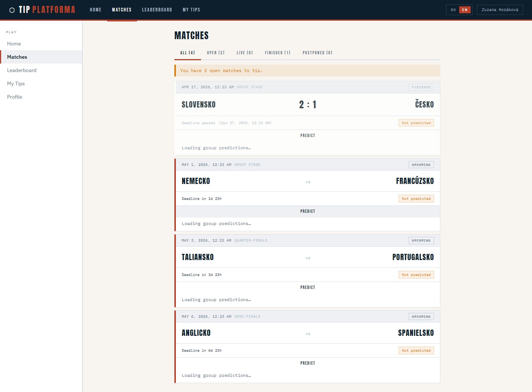532x392 pixels.
Task: Switch language to SK
Action: [x=453, y=10]
